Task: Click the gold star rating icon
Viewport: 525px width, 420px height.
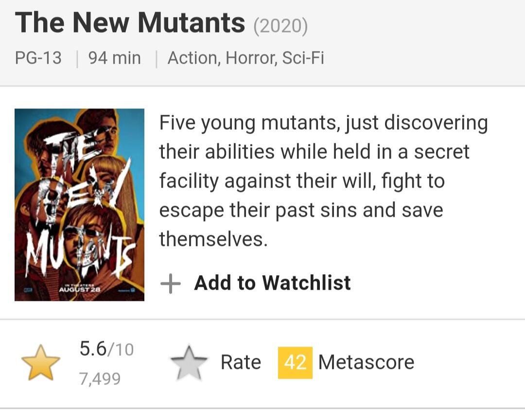Action: [41, 363]
